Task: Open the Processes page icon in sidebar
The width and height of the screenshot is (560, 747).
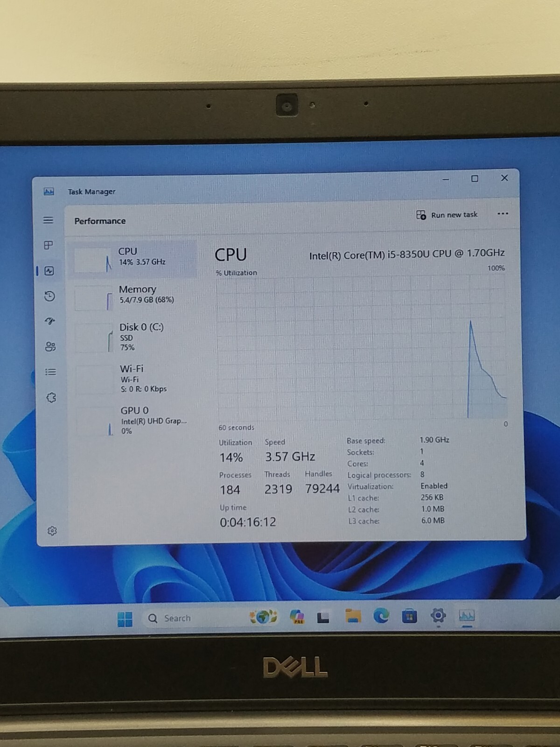Action: [49, 245]
